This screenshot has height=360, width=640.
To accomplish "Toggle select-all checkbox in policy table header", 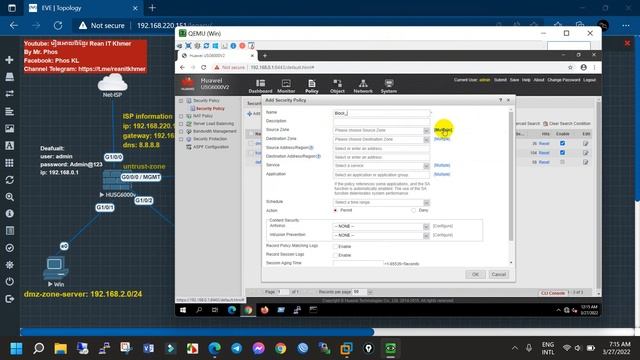I will point(251,133).
